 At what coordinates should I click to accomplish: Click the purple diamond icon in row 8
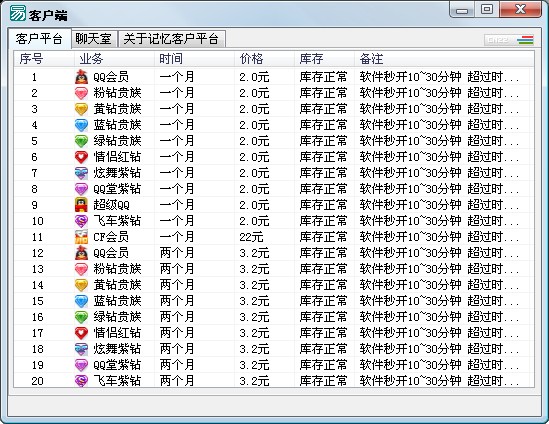(x=81, y=189)
